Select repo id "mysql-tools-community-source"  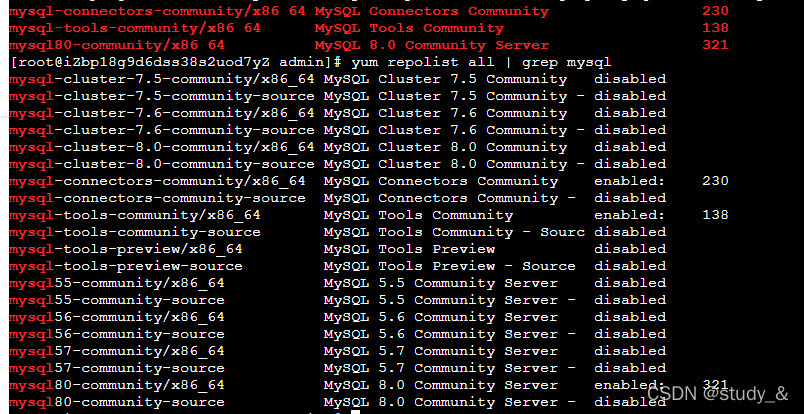(x=134, y=232)
